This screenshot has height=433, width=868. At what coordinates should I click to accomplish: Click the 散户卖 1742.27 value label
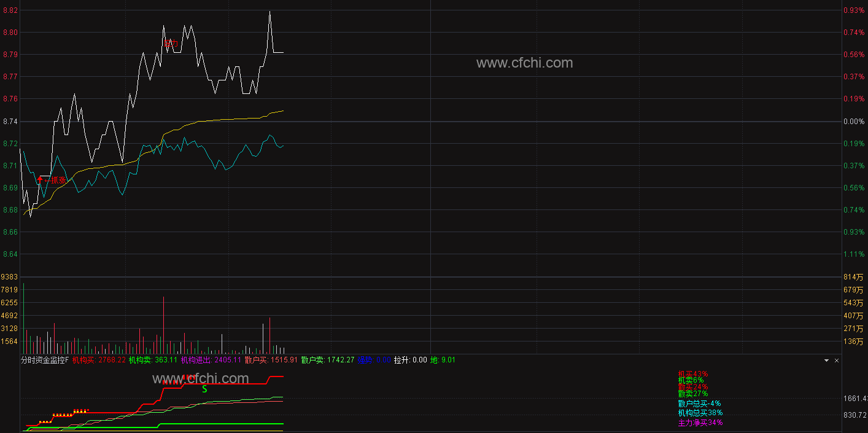point(328,360)
